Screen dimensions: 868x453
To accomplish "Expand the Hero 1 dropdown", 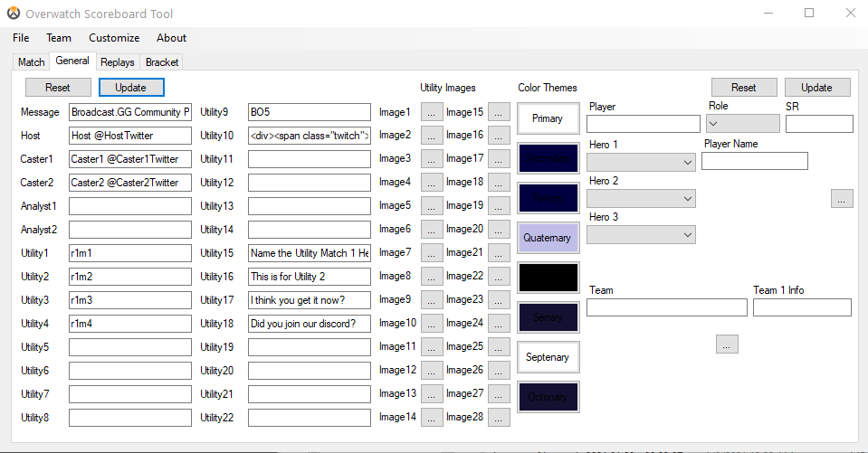I will [641, 163].
